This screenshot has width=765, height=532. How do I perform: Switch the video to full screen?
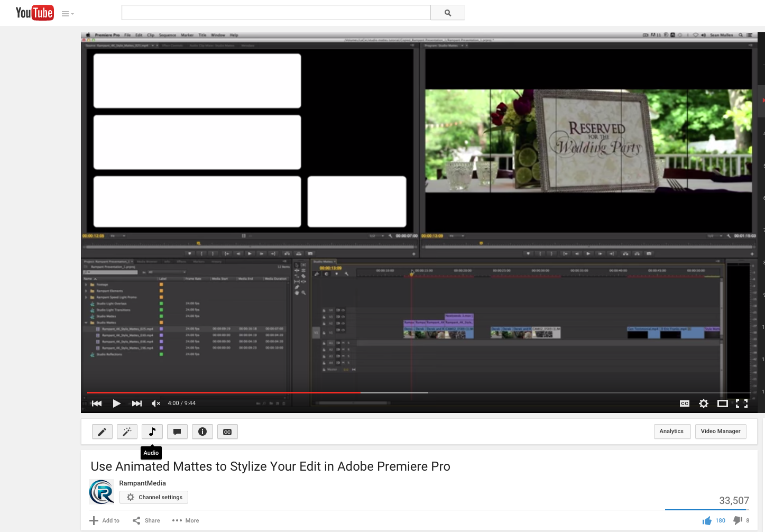742,403
